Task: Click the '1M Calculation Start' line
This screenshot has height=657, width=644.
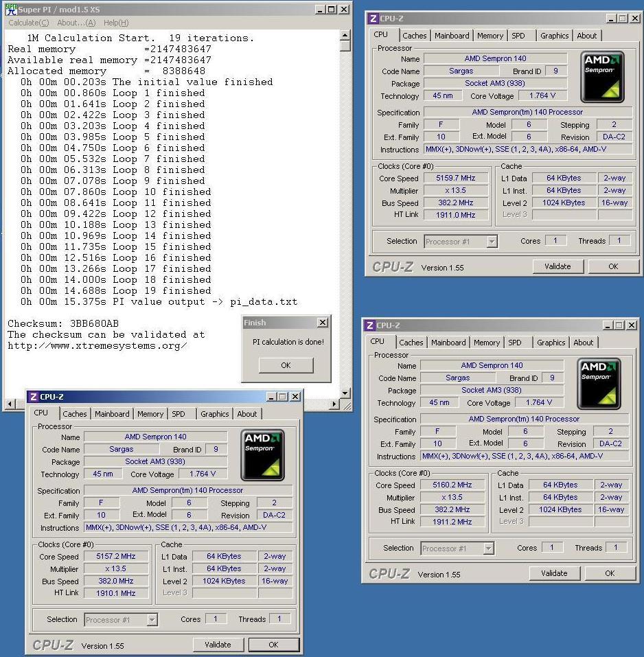Action: (140, 38)
